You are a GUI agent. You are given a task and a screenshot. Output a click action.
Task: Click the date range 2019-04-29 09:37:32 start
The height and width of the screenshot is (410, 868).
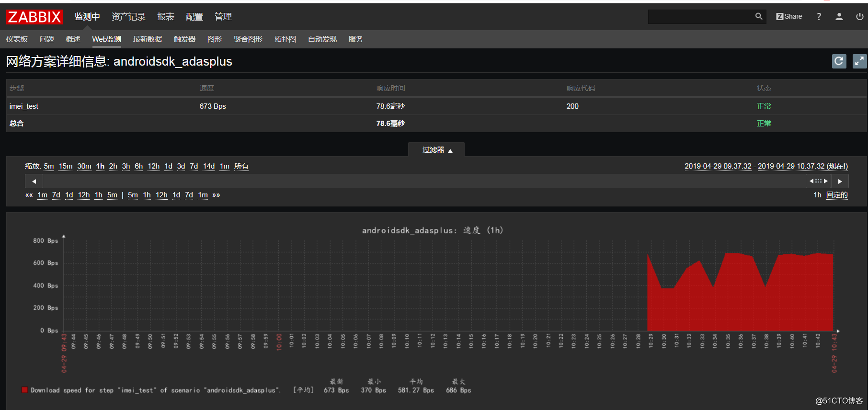718,166
